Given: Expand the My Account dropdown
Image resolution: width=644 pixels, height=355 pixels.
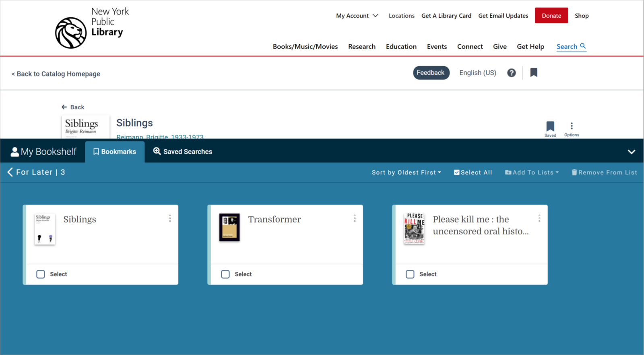Looking at the screenshot, I should pos(357,16).
